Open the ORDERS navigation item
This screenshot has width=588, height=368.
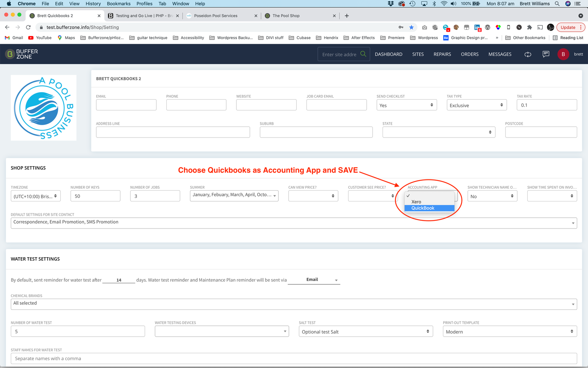pos(470,54)
